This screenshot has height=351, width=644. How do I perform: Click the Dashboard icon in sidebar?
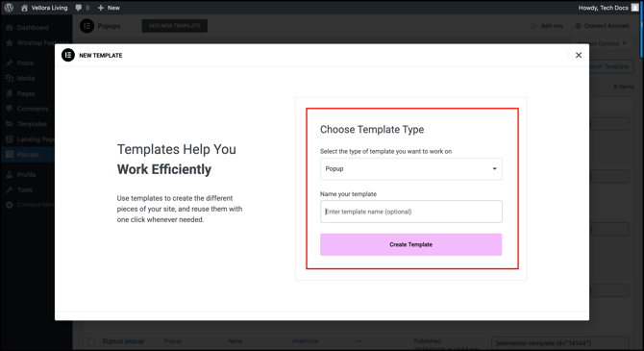[9, 28]
